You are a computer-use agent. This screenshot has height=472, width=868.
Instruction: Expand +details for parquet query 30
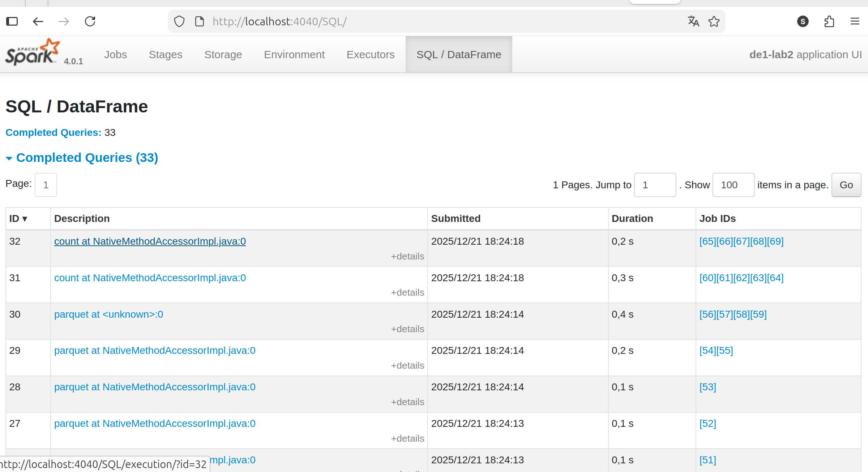(x=407, y=329)
